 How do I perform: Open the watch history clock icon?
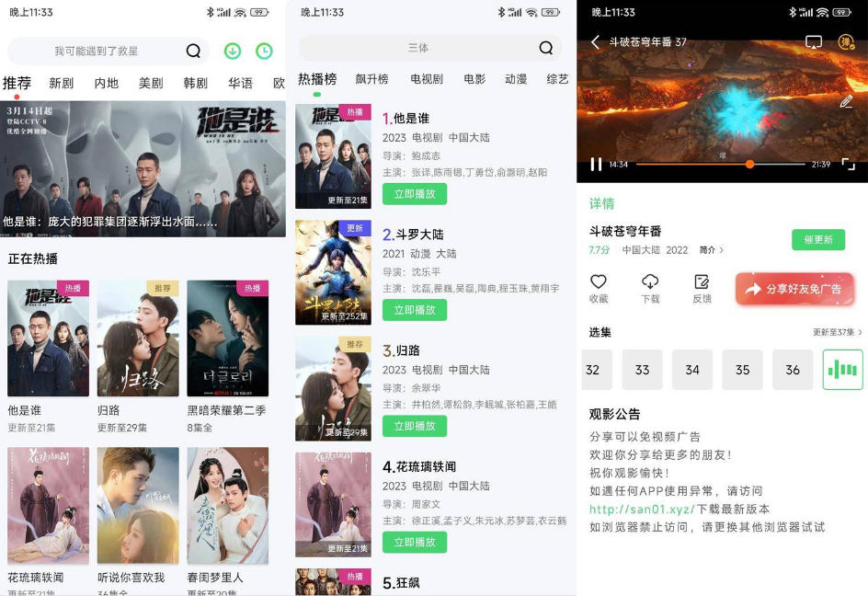pos(264,51)
